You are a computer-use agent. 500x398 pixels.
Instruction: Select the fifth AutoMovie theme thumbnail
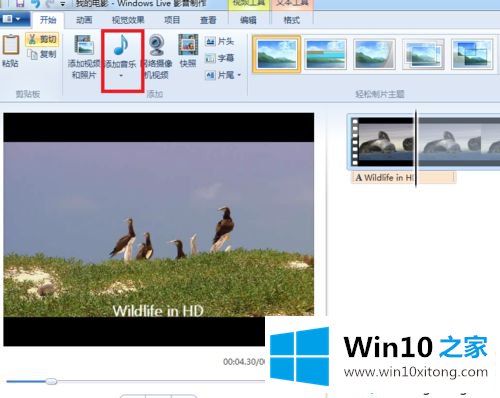click(x=472, y=54)
